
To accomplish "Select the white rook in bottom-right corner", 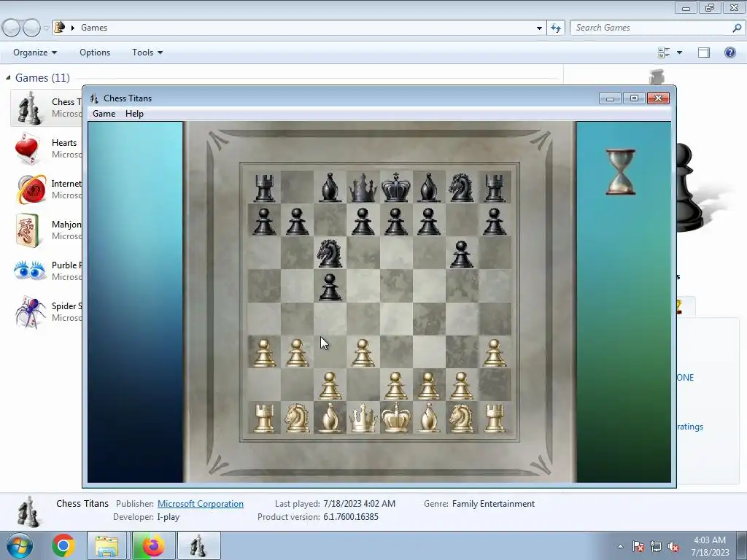I will point(495,418).
